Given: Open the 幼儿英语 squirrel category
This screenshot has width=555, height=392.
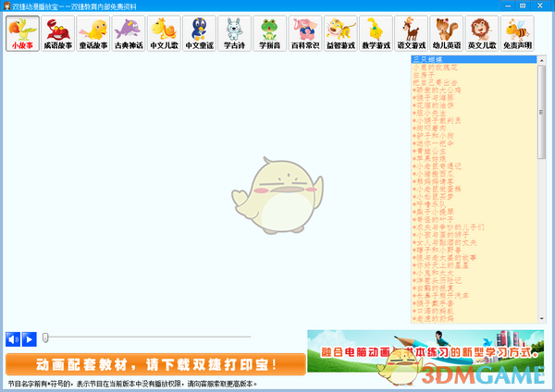Looking at the screenshot, I should (447, 33).
